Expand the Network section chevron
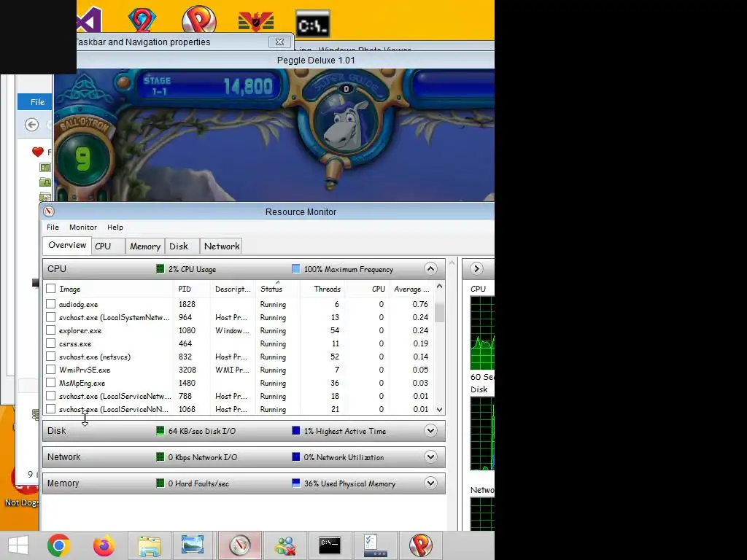 tap(430, 456)
